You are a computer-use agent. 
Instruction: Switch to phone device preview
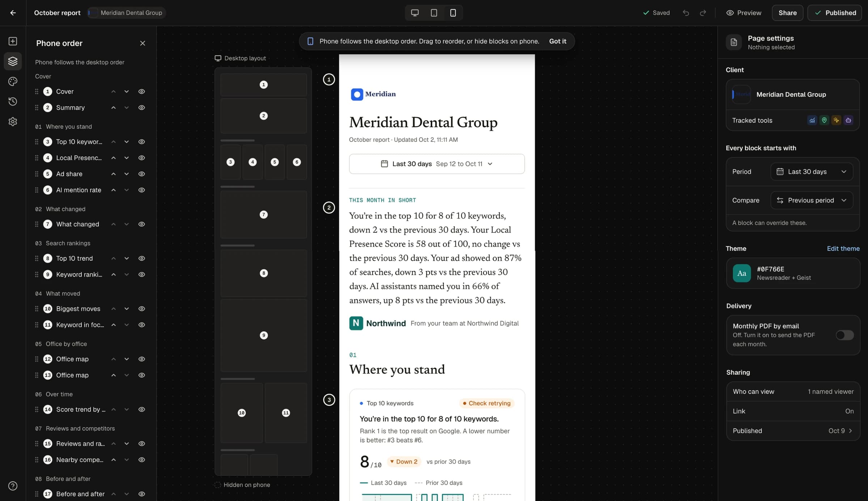453,13
